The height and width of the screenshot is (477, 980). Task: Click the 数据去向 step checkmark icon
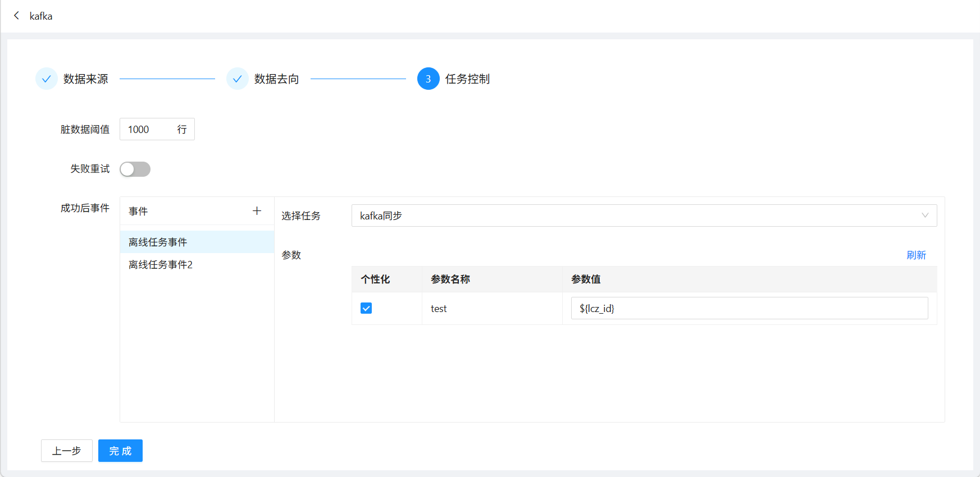pyautogui.click(x=238, y=79)
